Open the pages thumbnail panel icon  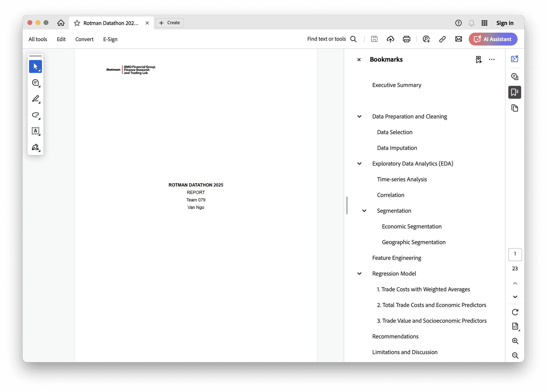point(515,108)
